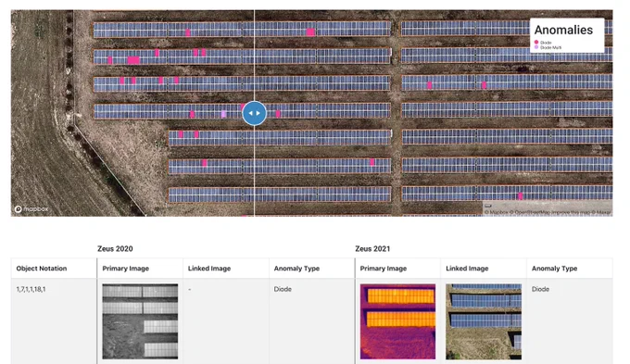Select the pink anomaly marker in bottom-right panel row

pos(521,196)
